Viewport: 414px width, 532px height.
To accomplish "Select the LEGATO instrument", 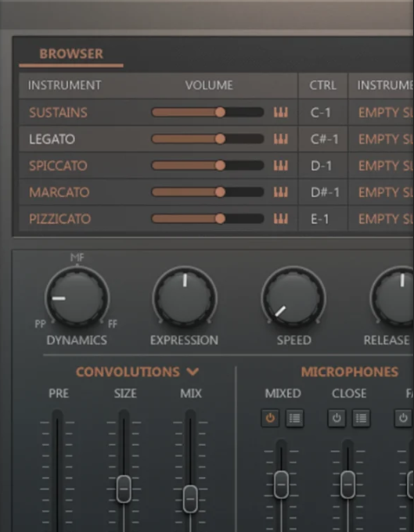I will [x=52, y=139].
